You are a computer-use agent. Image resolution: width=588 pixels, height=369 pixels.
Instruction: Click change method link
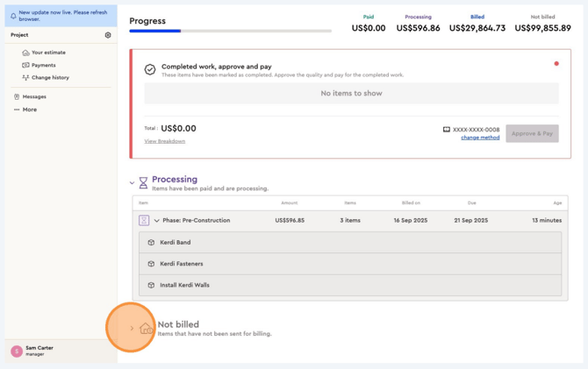tap(480, 138)
